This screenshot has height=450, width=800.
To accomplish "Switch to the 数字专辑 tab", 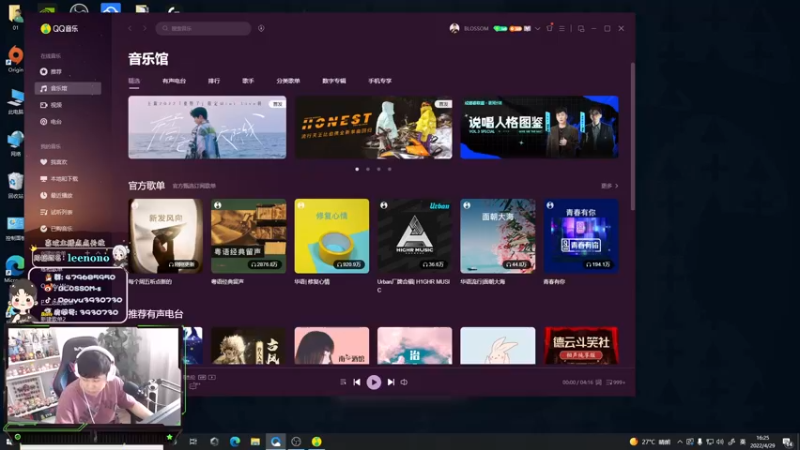I will tap(334, 81).
